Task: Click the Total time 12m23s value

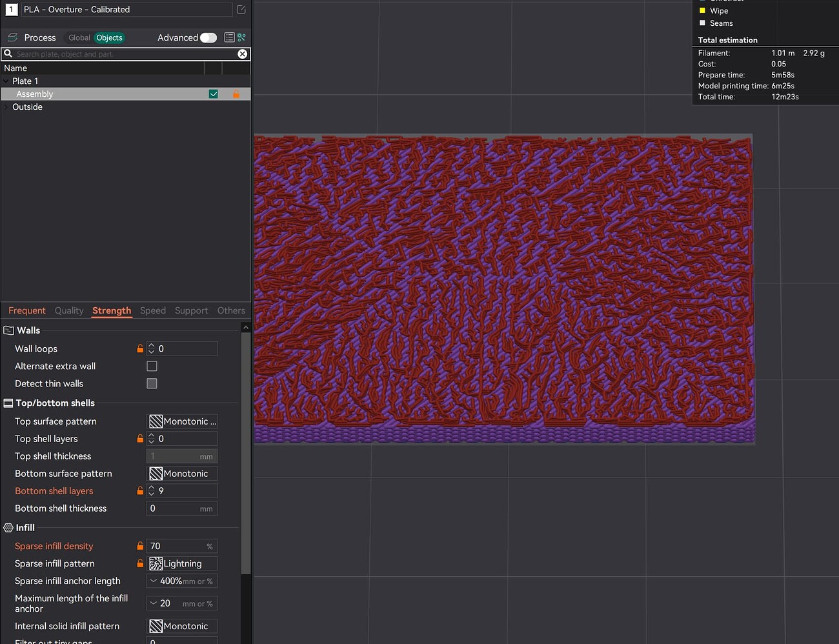Action: [x=785, y=97]
